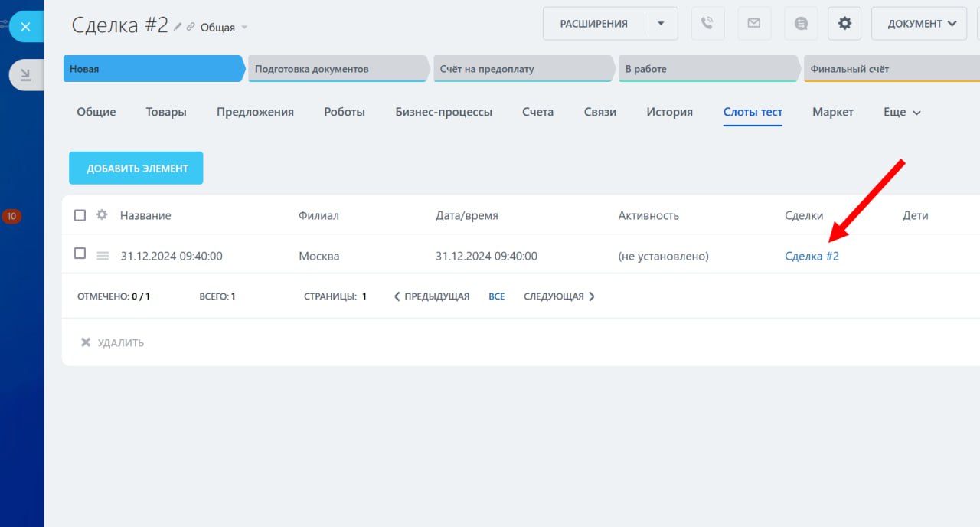Click the phone call icon
The width and height of the screenshot is (980, 527).
tap(707, 24)
